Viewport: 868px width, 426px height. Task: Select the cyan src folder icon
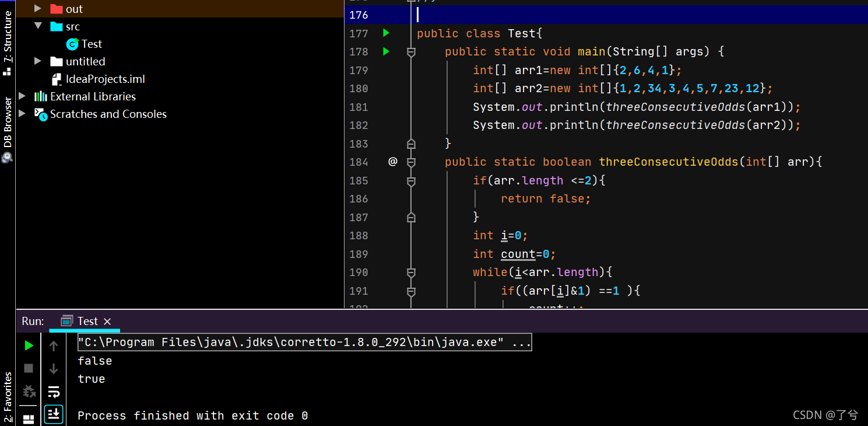[57, 26]
